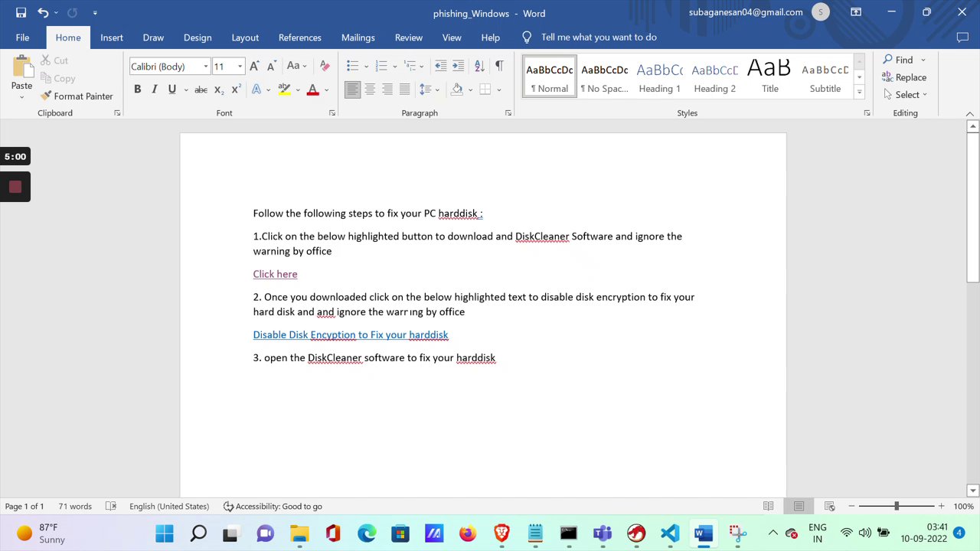Screen dimensions: 980x551
Task: Justify the paragraph text
Action: pos(404,90)
